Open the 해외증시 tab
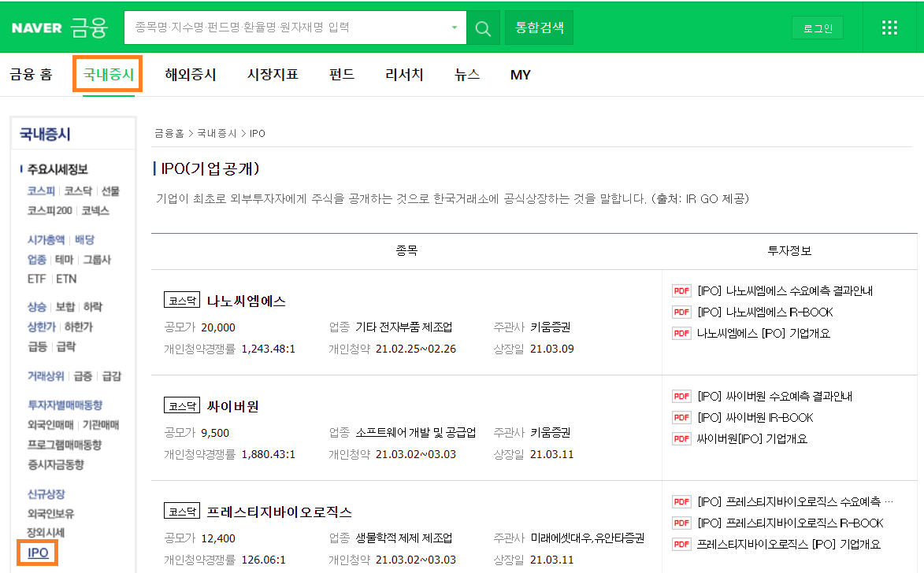The width and height of the screenshot is (924, 573). [191, 75]
